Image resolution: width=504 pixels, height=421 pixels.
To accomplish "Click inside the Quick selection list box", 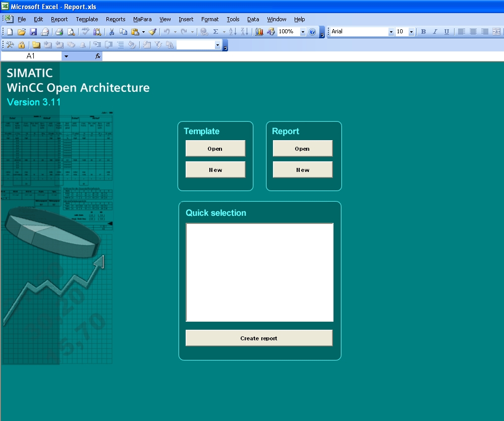I will (x=259, y=272).
